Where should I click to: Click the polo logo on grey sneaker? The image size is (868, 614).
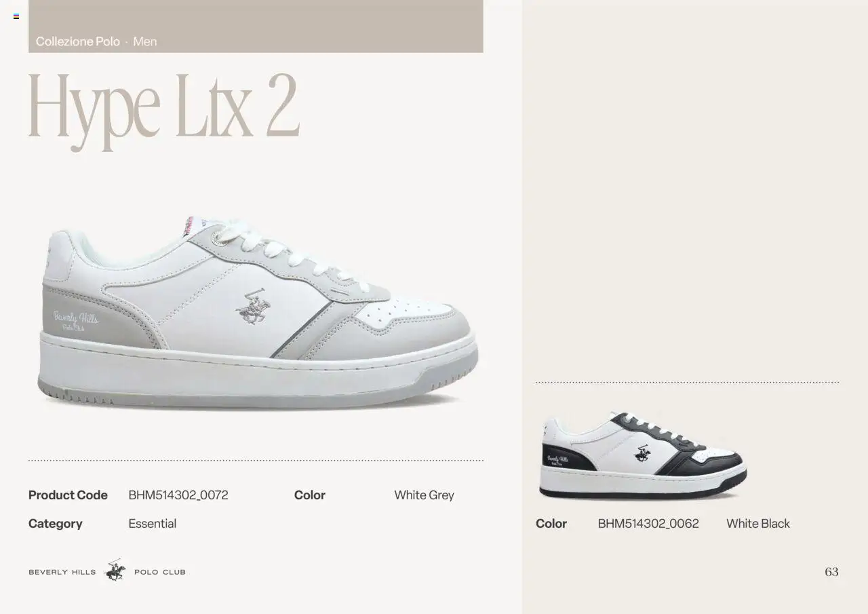click(253, 307)
